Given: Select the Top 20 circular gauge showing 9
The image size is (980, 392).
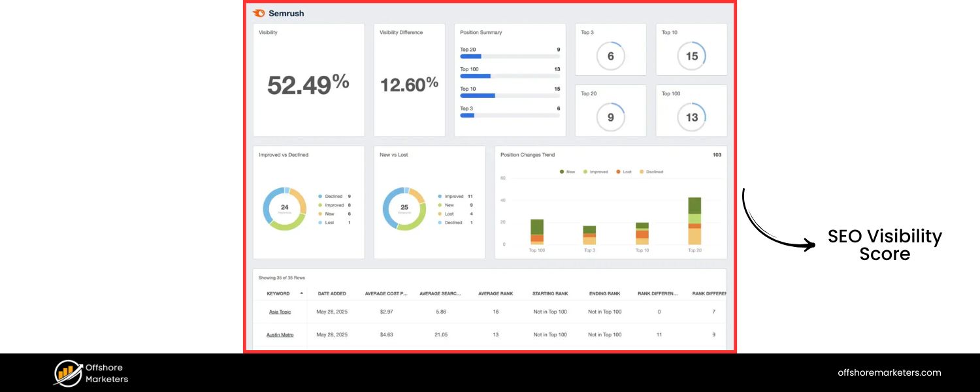Looking at the screenshot, I should [610, 118].
